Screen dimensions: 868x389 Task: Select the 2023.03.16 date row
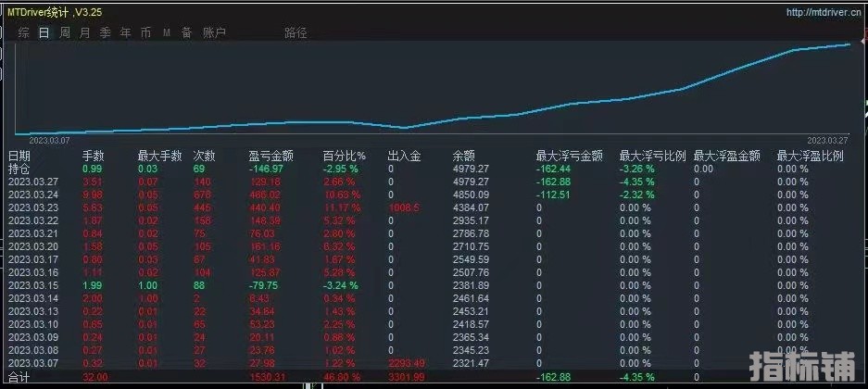coord(33,273)
